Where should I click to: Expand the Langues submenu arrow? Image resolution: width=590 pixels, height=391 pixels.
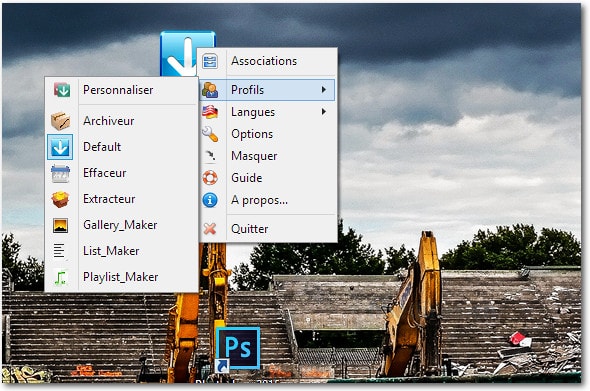click(324, 112)
